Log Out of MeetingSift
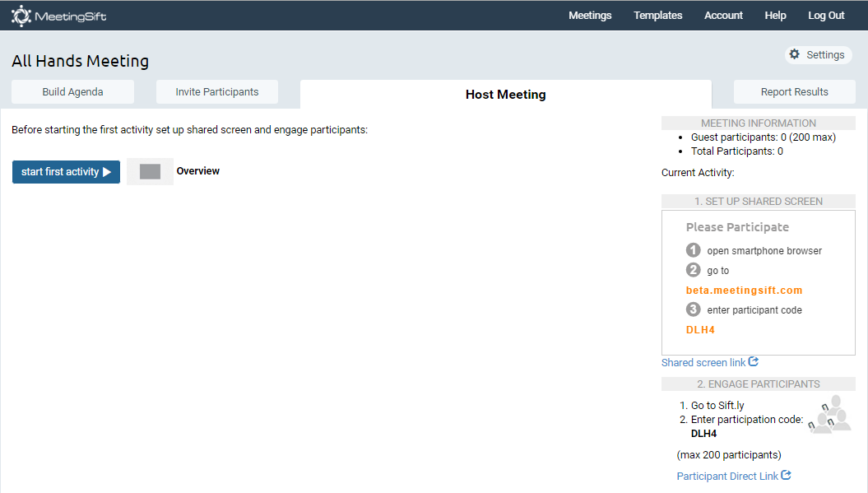Image resolution: width=868 pixels, height=493 pixels. pos(826,16)
